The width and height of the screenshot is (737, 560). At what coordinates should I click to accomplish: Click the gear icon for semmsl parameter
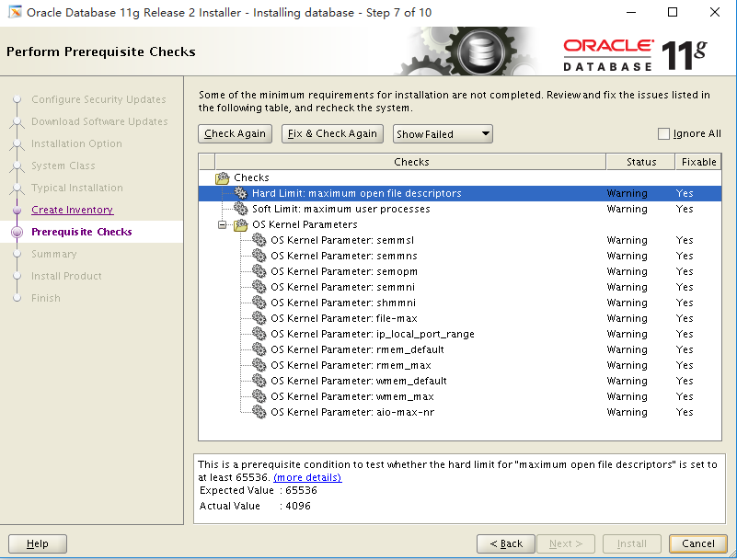coord(259,240)
